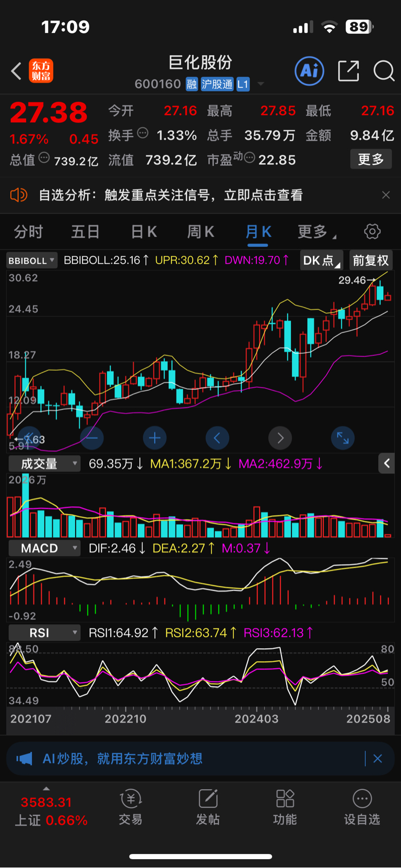
Task: Open the 东方财富 logo icon
Action: (41, 71)
